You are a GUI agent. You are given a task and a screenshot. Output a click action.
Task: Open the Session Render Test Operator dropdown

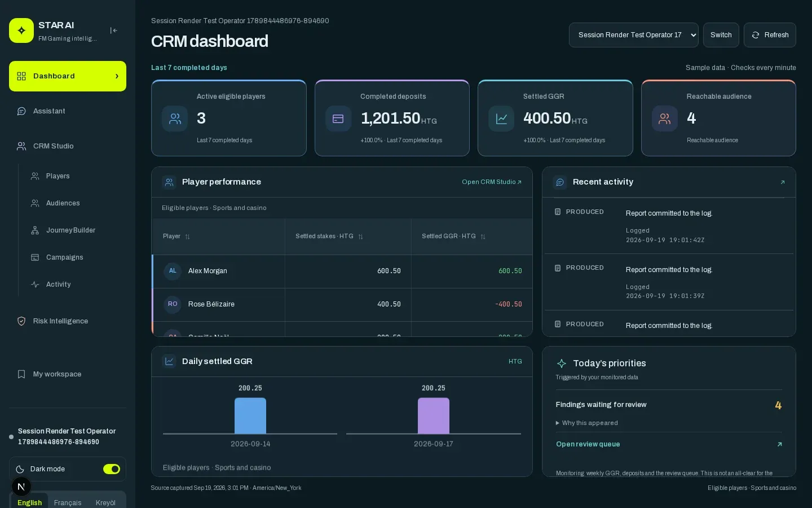pos(634,35)
